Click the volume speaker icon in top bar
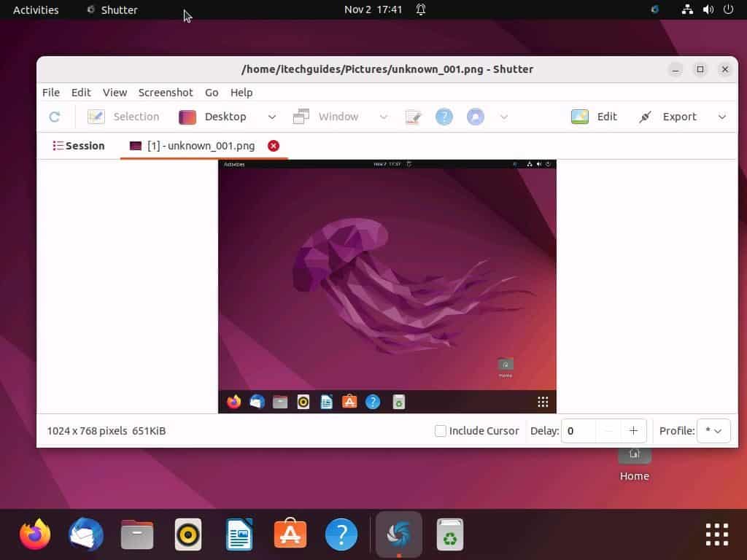747x560 pixels. tap(708, 9)
